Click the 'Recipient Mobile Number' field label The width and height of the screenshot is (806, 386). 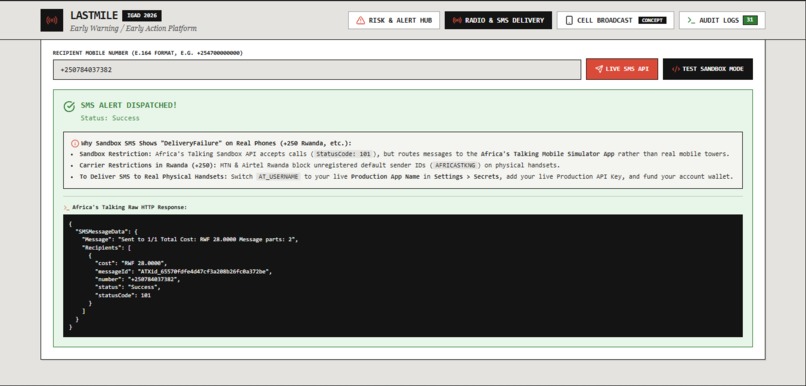point(148,53)
